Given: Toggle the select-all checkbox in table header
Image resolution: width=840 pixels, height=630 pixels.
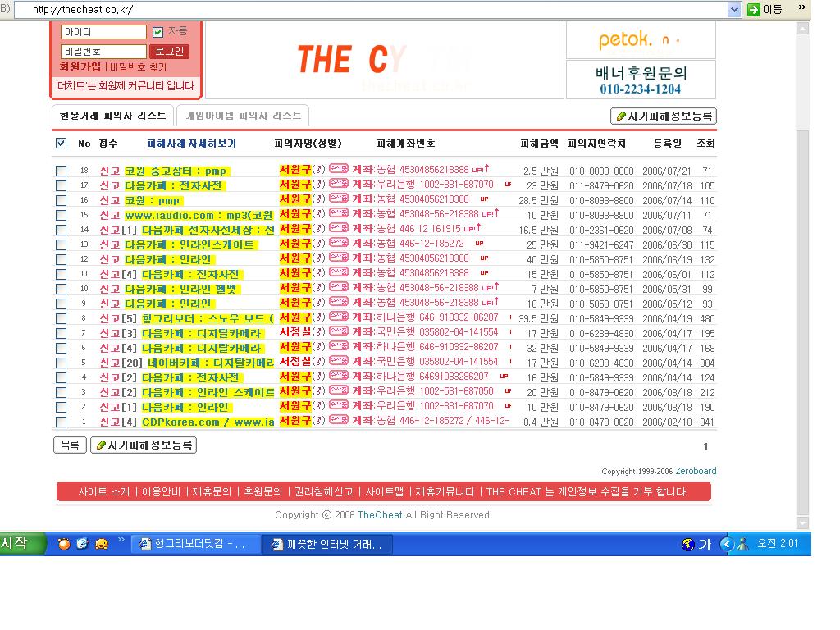Looking at the screenshot, I should coord(61,143).
